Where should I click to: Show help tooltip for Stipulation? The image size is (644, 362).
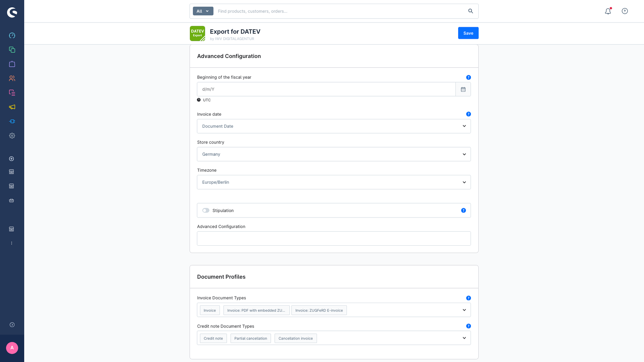[x=464, y=210]
